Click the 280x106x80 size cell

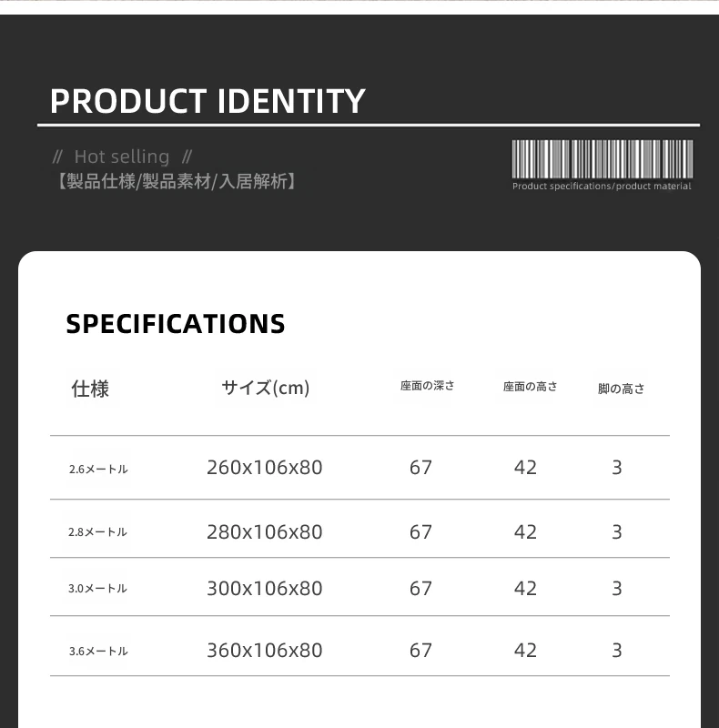[264, 531]
